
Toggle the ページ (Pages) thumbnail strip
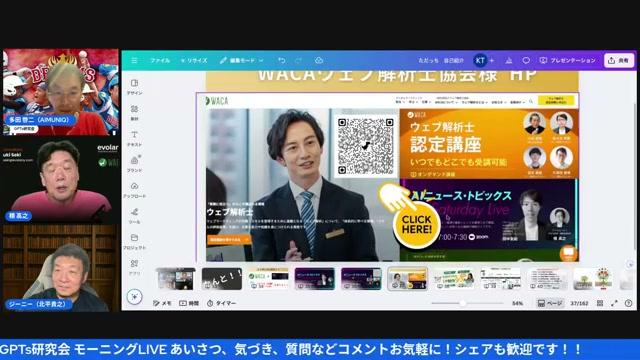point(549,303)
